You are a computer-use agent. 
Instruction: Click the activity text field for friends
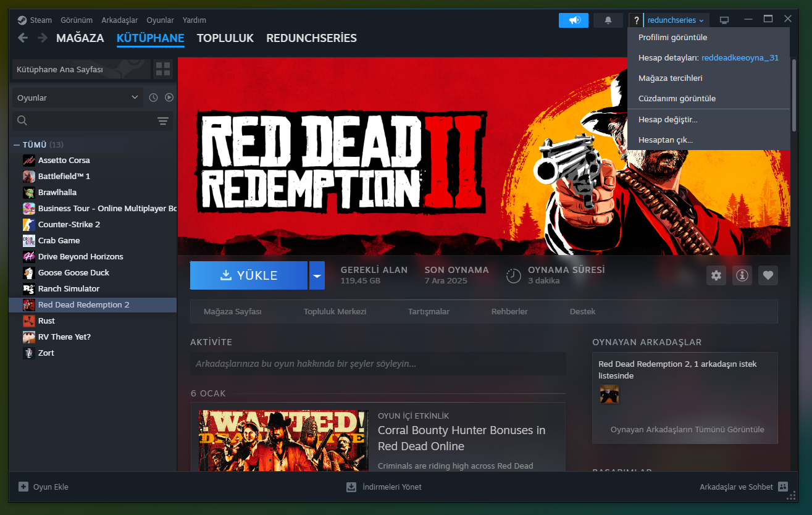tap(378, 364)
